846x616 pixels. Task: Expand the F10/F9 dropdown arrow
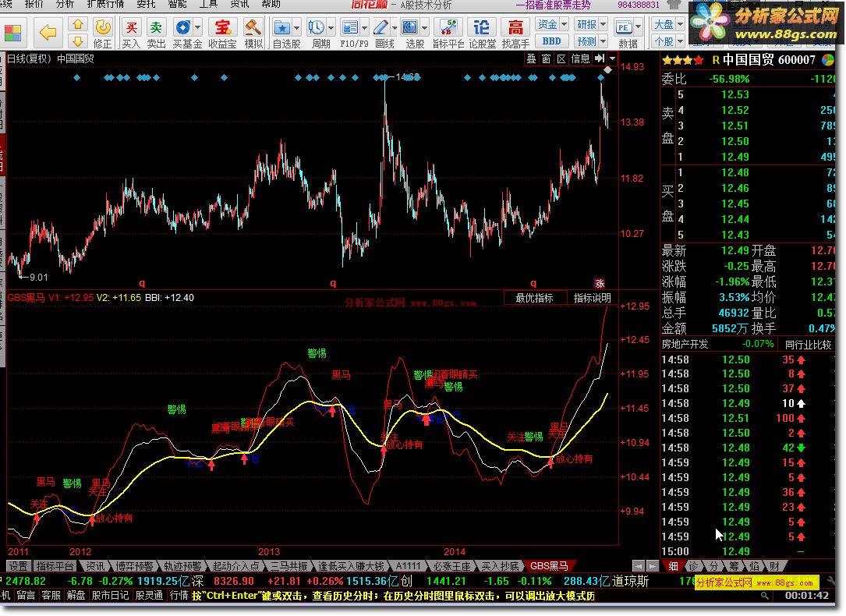365,27
